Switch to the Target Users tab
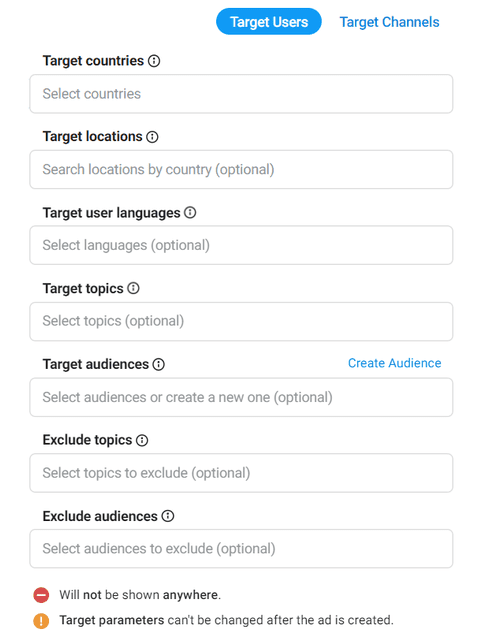 269,22
